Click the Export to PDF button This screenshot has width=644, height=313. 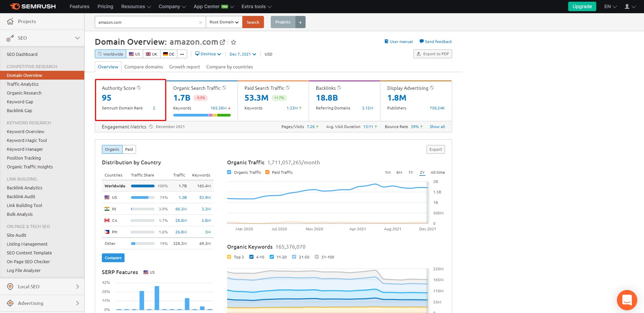(432, 54)
